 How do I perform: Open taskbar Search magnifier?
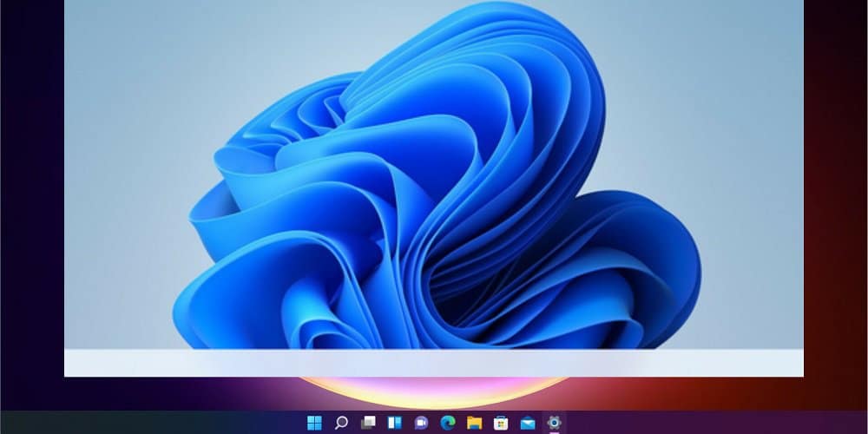(341, 423)
